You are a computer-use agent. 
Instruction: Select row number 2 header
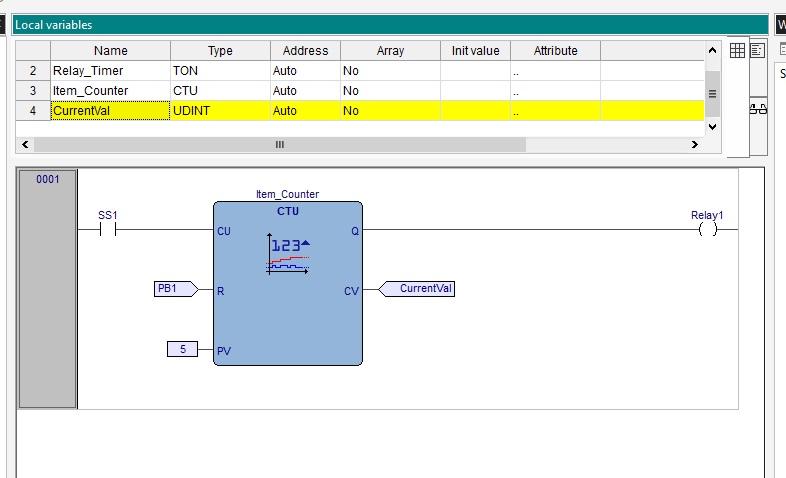click(33, 71)
